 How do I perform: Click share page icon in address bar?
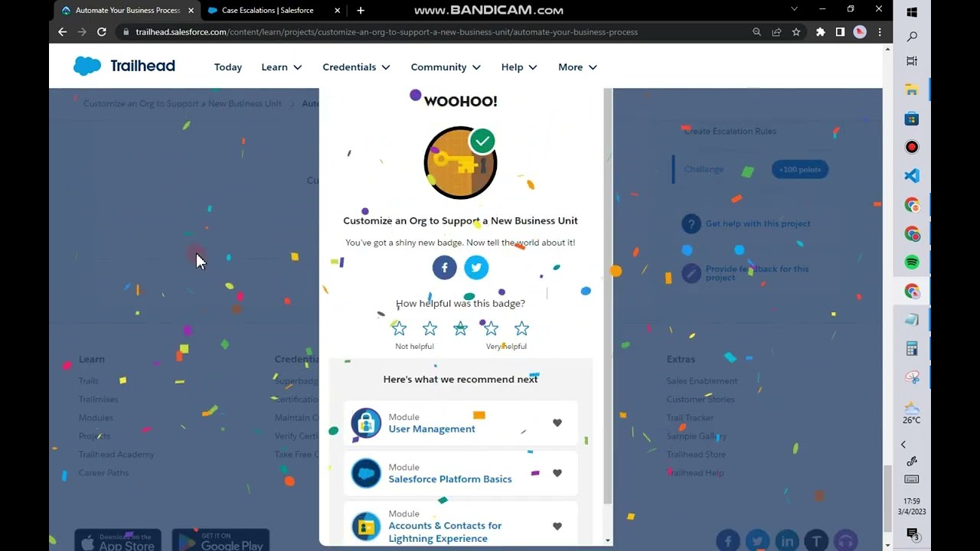pyautogui.click(x=776, y=32)
